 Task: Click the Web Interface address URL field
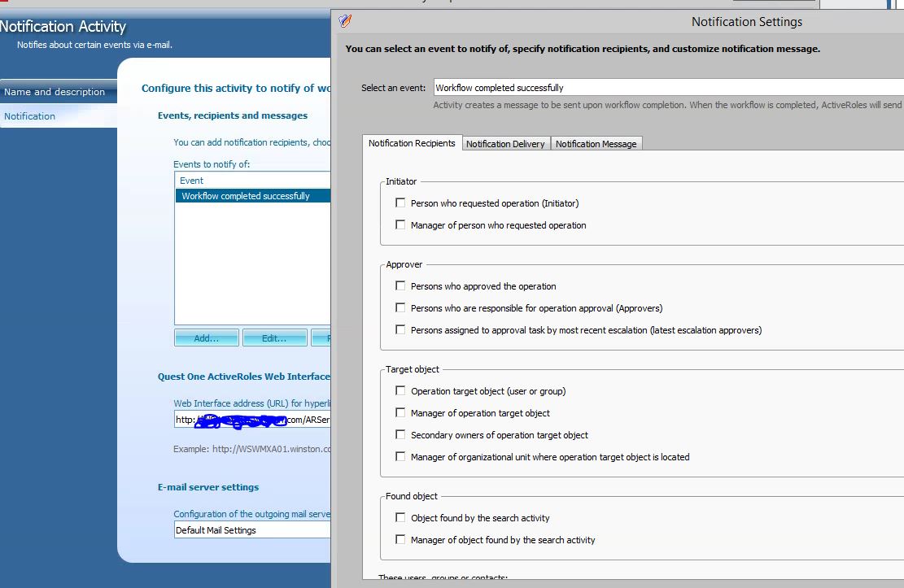point(252,420)
